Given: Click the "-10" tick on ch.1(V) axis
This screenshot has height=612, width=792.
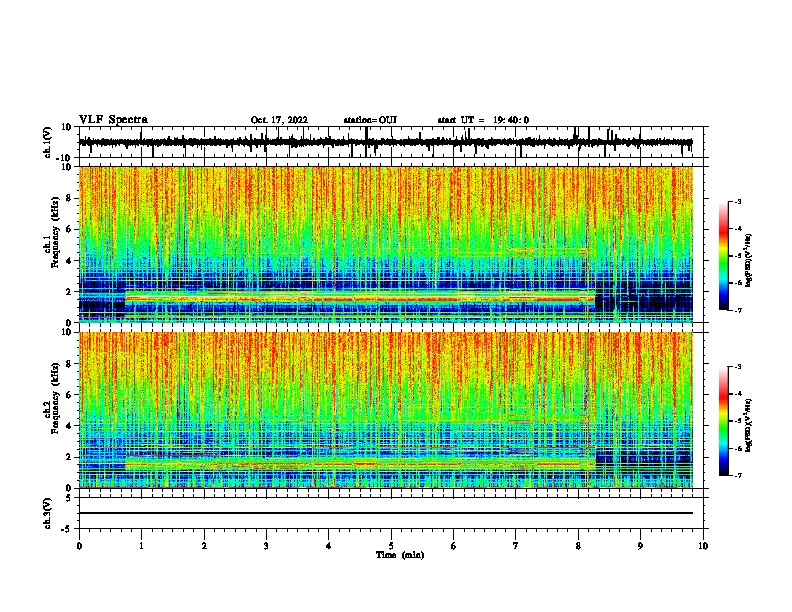Looking at the screenshot, I should coord(65,158).
